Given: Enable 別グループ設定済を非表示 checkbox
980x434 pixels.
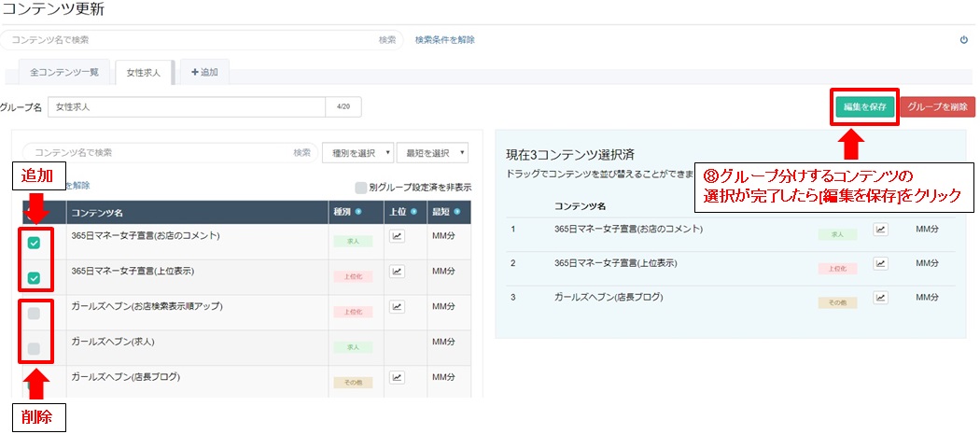Looking at the screenshot, I should click(360, 188).
